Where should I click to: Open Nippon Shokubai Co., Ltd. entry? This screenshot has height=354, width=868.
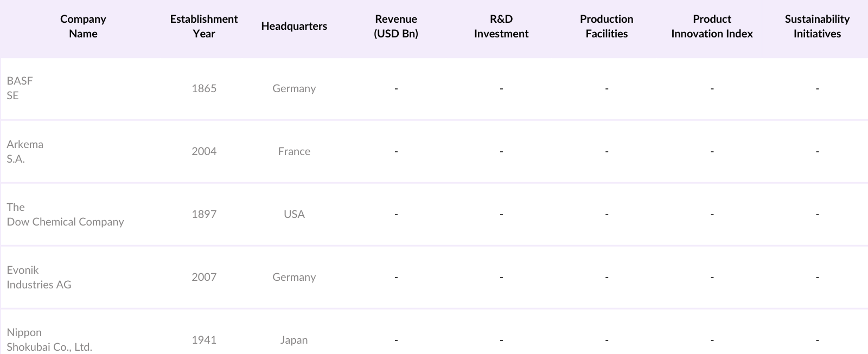(49, 340)
